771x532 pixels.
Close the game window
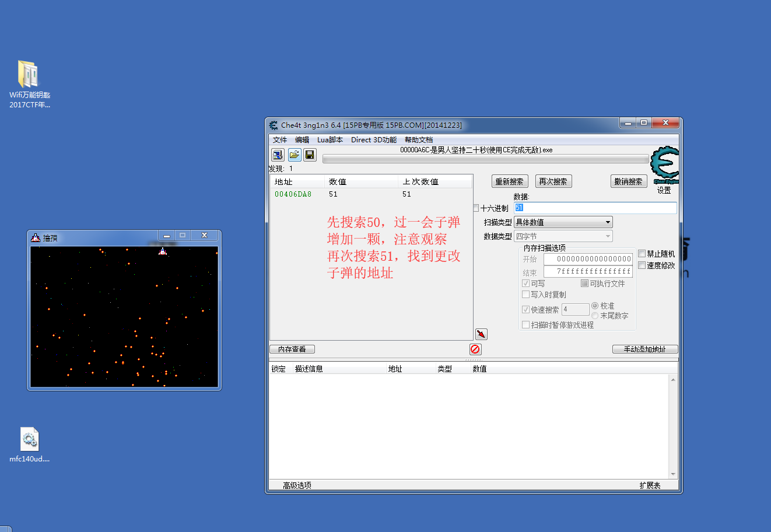click(x=204, y=235)
